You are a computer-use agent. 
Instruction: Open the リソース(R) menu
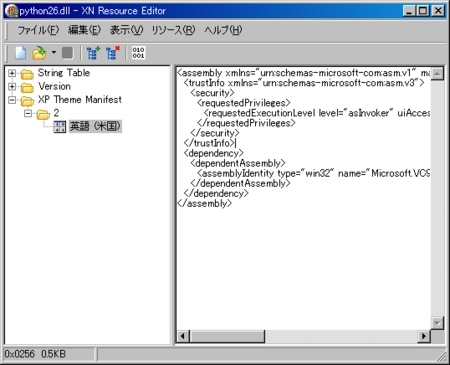point(173,30)
